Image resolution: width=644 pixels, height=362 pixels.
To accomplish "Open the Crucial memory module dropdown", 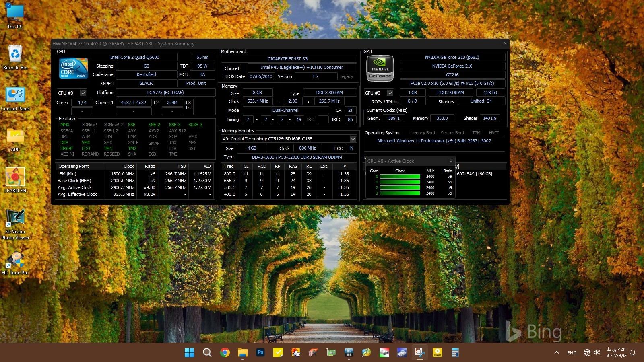I will [353, 139].
